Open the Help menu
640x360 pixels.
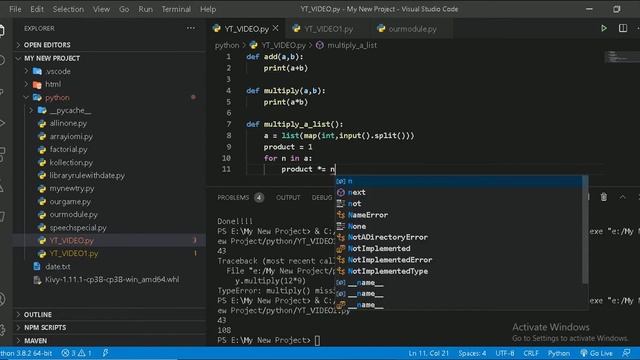pyautogui.click(x=208, y=9)
